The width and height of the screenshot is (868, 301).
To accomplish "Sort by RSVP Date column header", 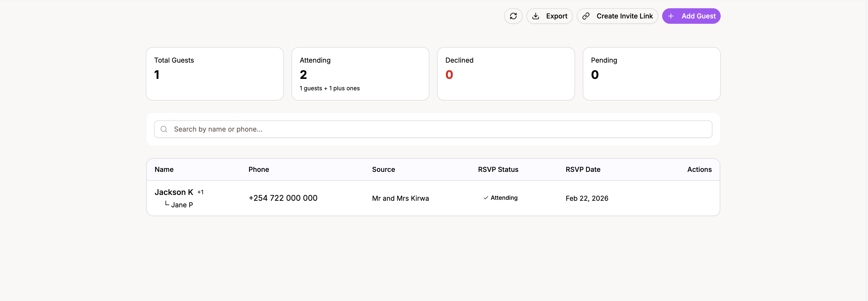I will click(583, 169).
